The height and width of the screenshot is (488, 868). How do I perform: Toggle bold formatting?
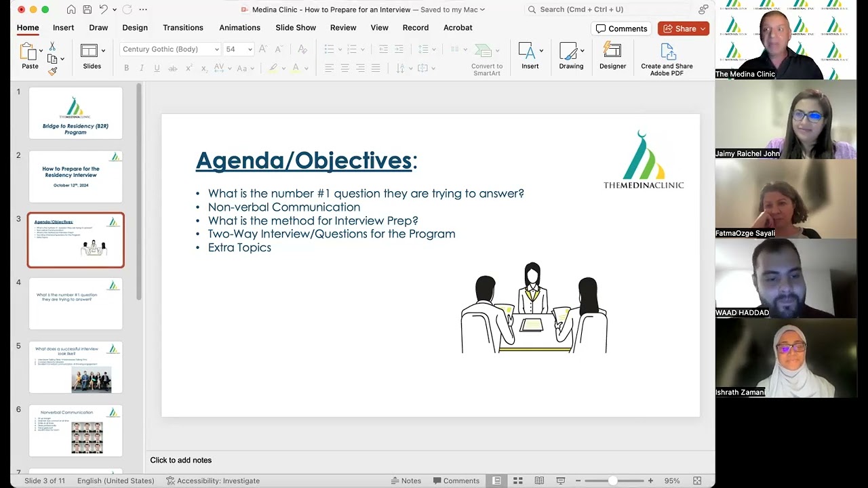[x=126, y=68]
